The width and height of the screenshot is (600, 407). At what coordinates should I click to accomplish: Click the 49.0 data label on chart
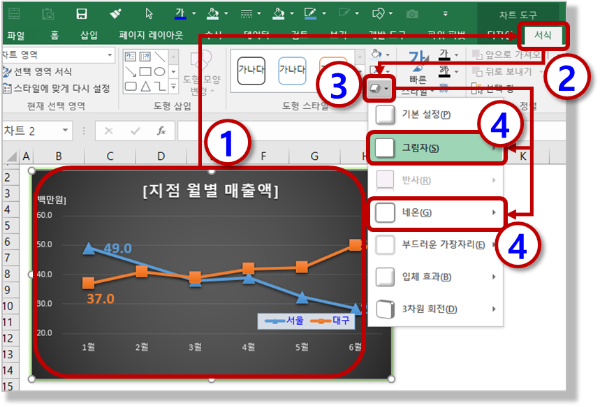tap(117, 249)
